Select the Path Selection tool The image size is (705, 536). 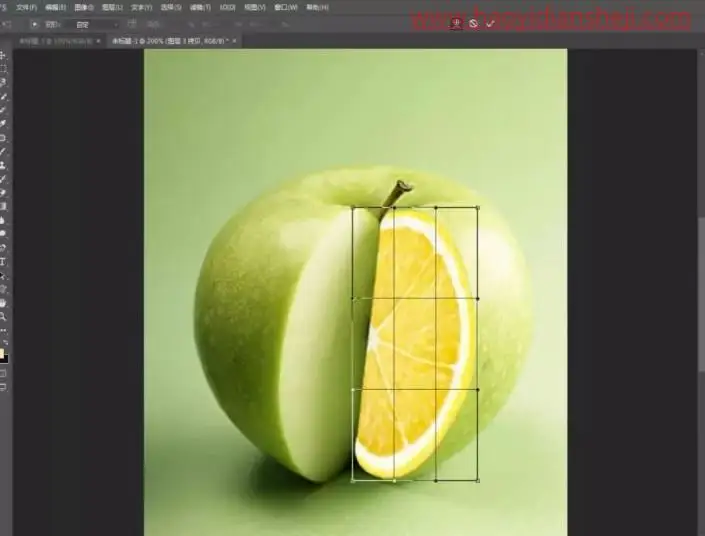(x=3, y=275)
